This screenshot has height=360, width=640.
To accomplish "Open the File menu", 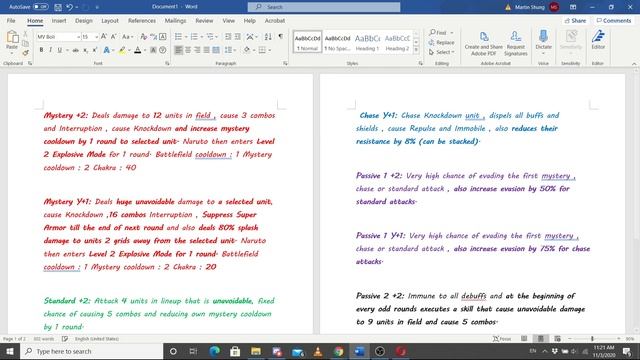I will coord(11,20).
